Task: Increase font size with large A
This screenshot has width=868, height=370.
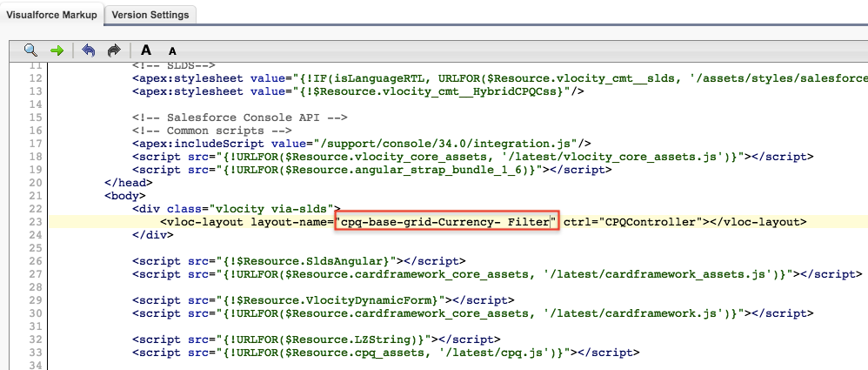Action: click(x=145, y=50)
